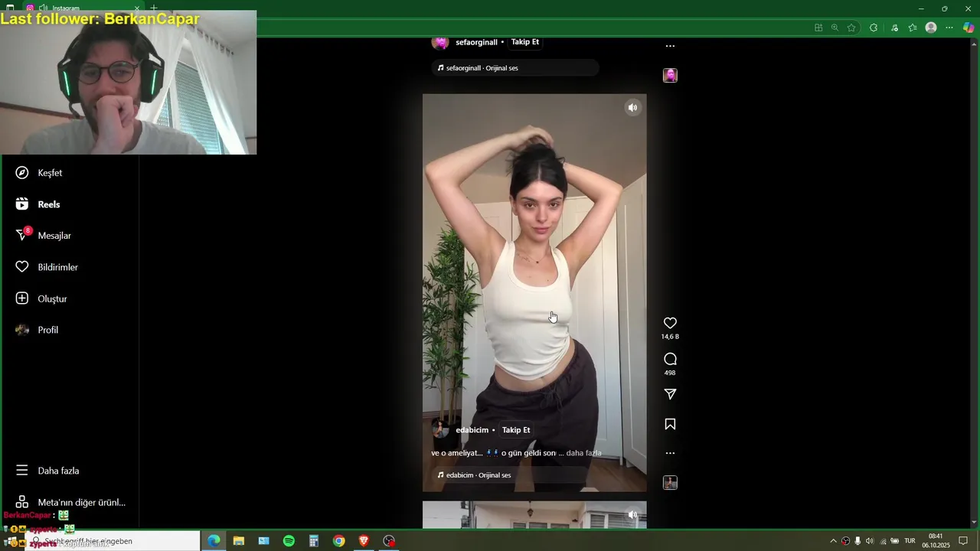Expand caption with daha fazla link
This screenshot has height=551, width=980.
point(583,453)
